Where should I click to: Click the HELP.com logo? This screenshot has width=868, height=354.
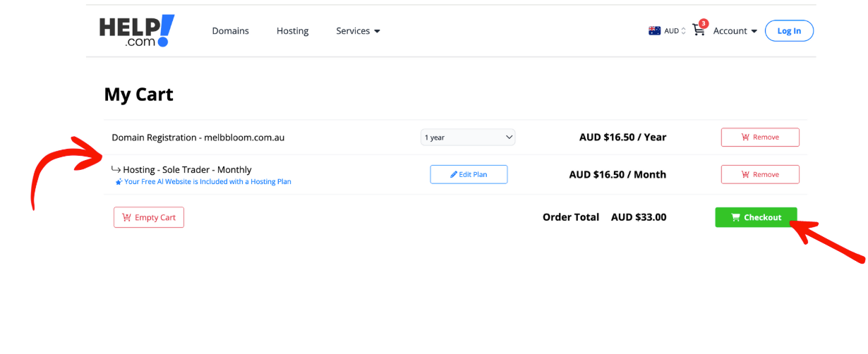click(137, 31)
